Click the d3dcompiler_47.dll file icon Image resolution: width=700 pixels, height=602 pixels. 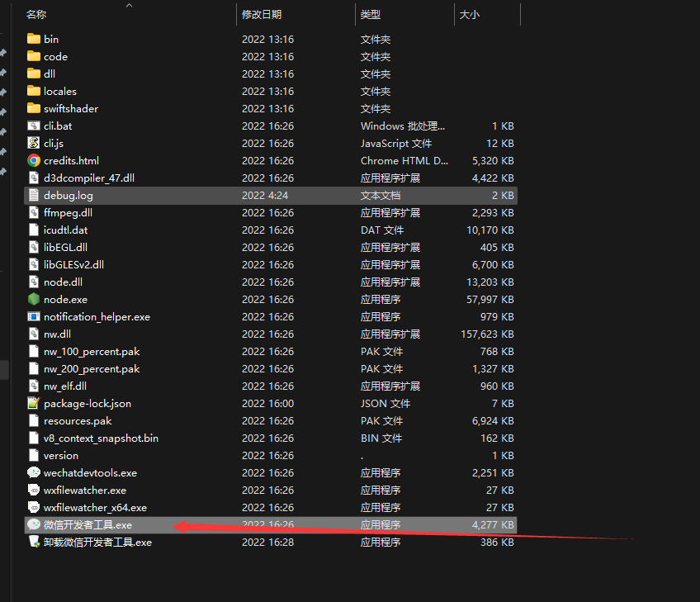coord(34,178)
